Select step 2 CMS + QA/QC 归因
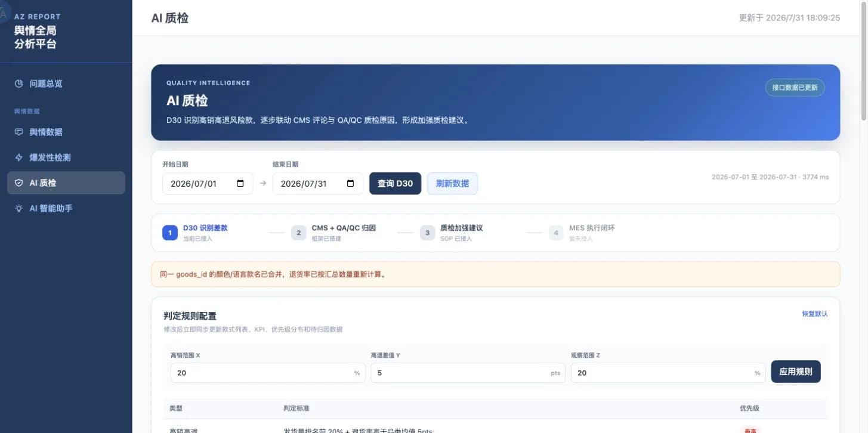Screen dimensions: 868x433 333,233
